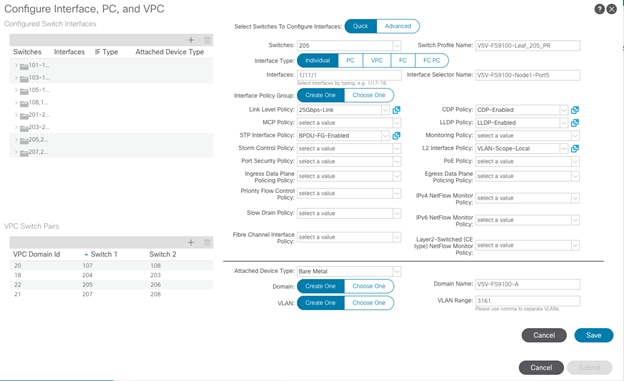The width and height of the screenshot is (624, 381).
Task: Select VPC domain row 20
Action: [x=111, y=266]
